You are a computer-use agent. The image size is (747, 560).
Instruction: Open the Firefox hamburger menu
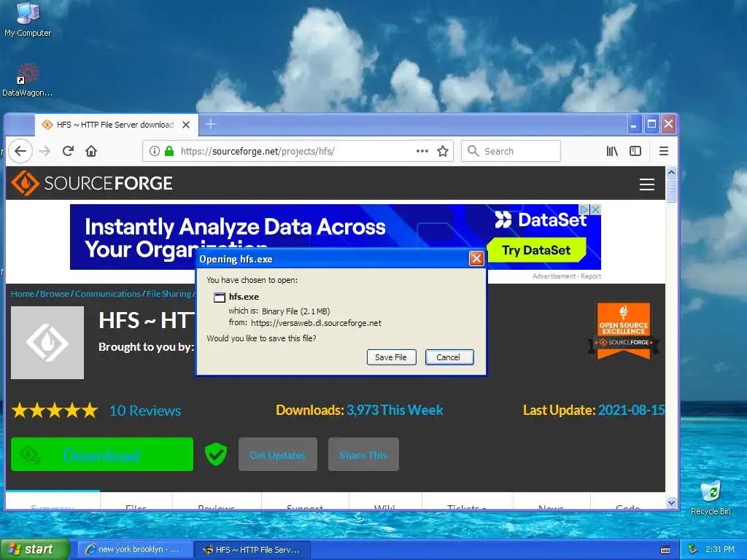tap(664, 151)
